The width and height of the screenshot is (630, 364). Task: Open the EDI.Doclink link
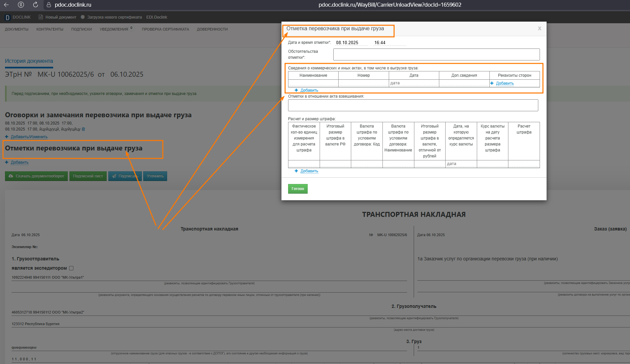point(157,17)
